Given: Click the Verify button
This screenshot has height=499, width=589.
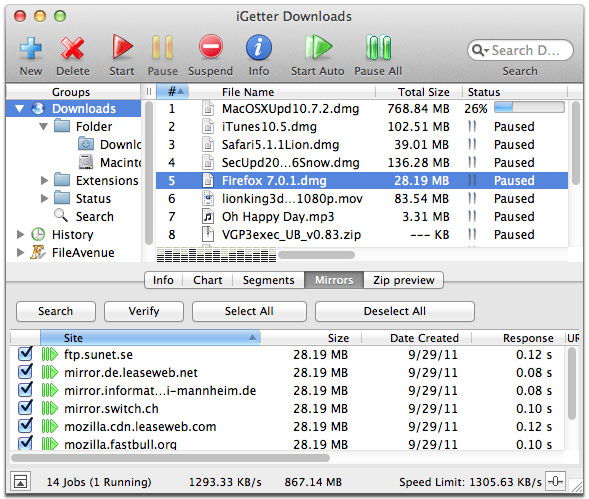Looking at the screenshot, I should (x=144, y=311).
